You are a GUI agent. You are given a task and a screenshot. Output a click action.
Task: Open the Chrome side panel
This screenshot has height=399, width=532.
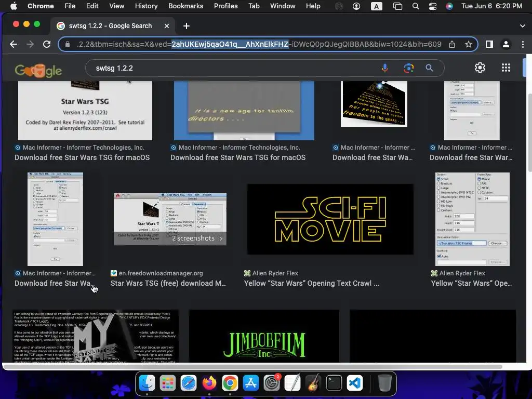tap(489, 44)
